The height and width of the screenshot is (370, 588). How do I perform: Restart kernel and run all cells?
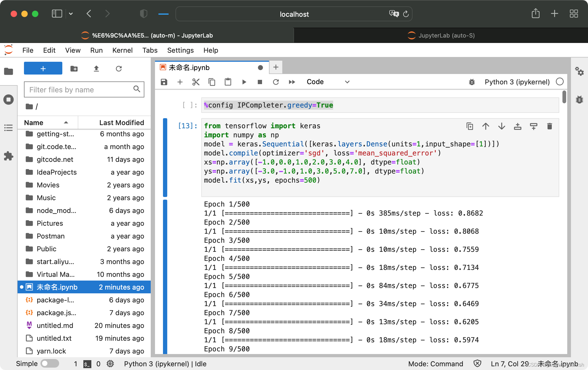(292, 82)
